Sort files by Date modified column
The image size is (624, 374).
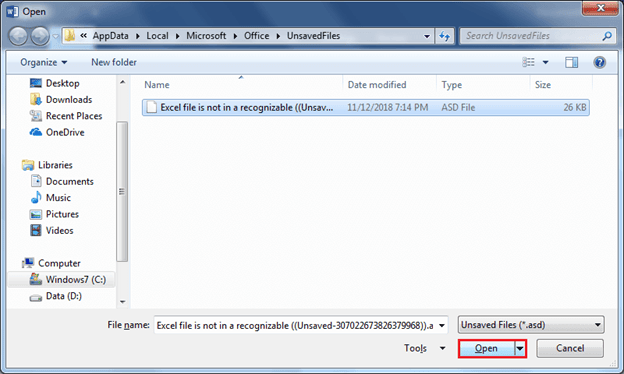pyautogui.click(x=377, y=85)
